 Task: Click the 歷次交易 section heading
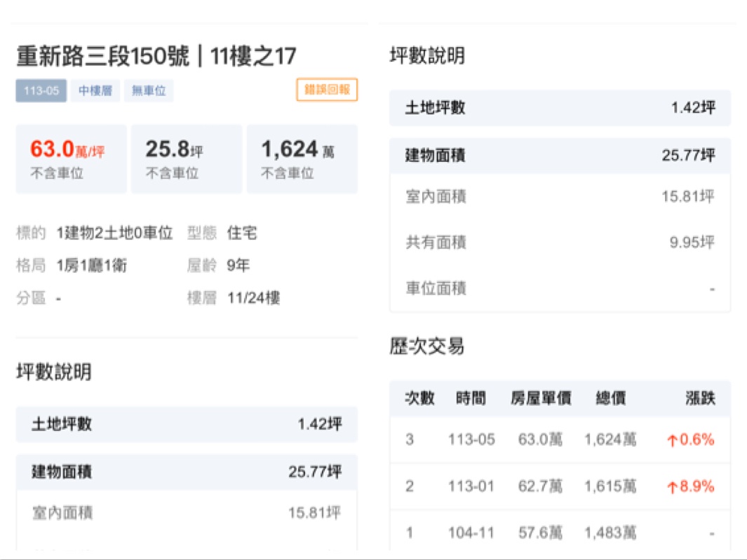click(426, 346)
